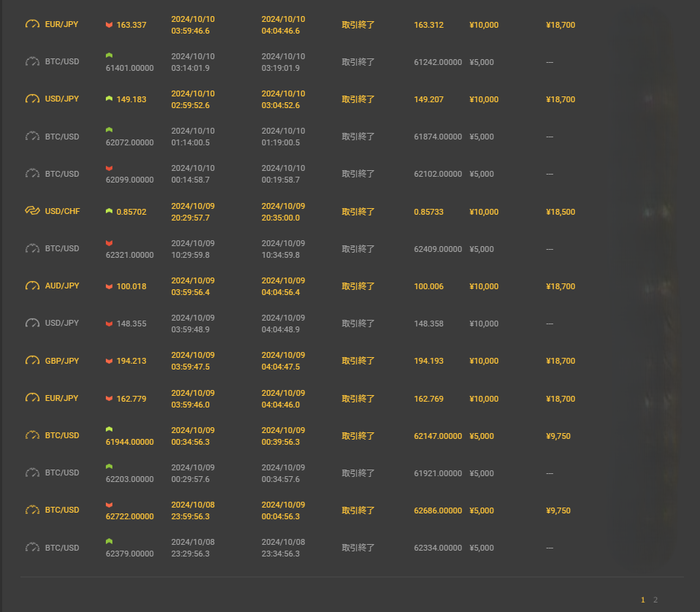Image resolution: width=700 pixels, height=612 pixels.
Task: Click ¥10,000 amount in the GBP/JPY row
Action: pyautogui.click(x=484, y=361)
